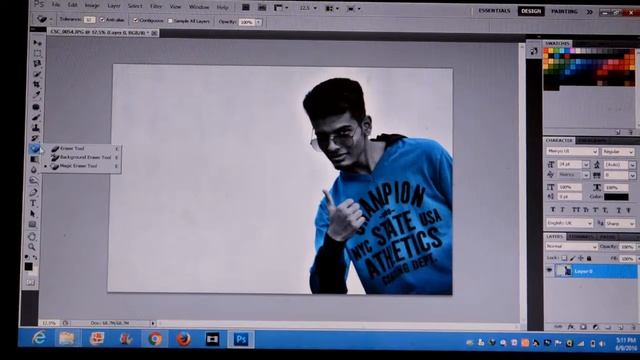Open the leading Auto dropdown

click(632, 165)
